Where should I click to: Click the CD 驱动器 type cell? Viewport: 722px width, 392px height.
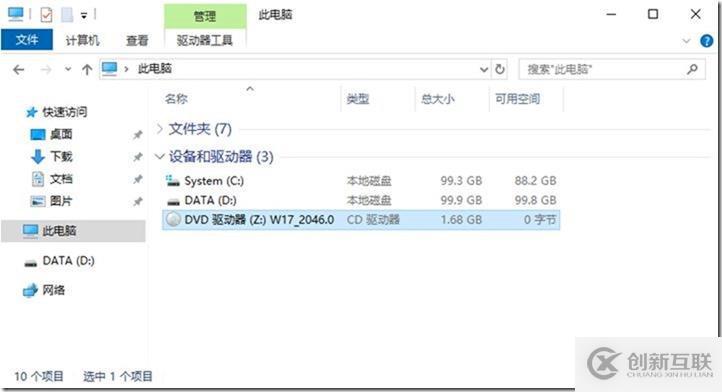pyautogui.click(x=373, y=219)
